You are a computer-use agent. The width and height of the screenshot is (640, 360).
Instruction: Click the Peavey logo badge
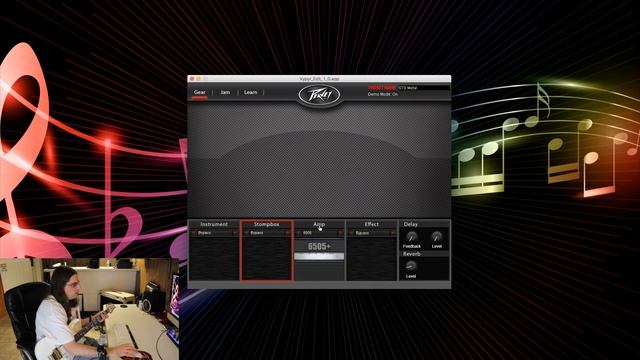320,95
